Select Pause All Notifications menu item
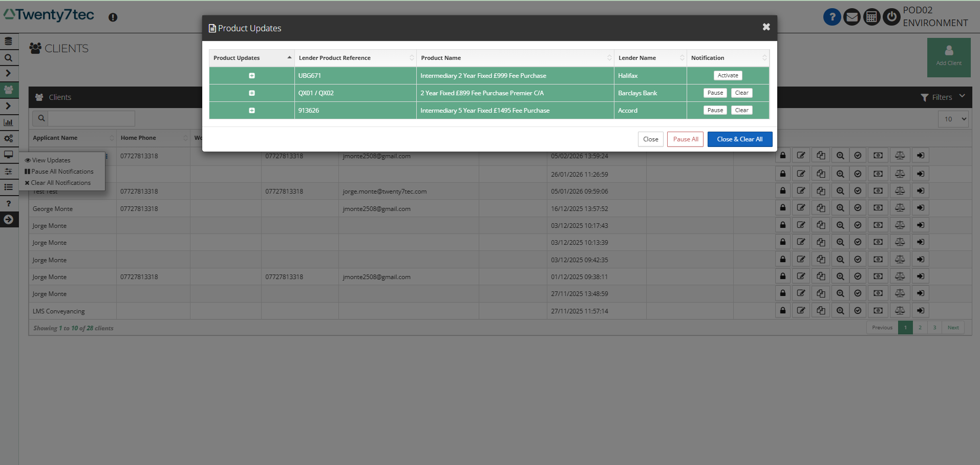The width and height of the screenshot is (980, 465). (x=59, y=172)
